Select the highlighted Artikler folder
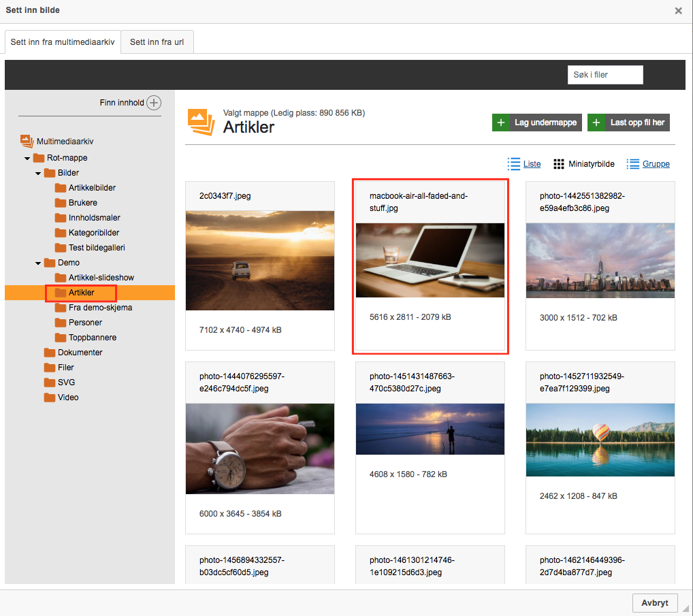The width and height of the screenshot is (693, 616). pyautogui.click(x=81, y=293)
